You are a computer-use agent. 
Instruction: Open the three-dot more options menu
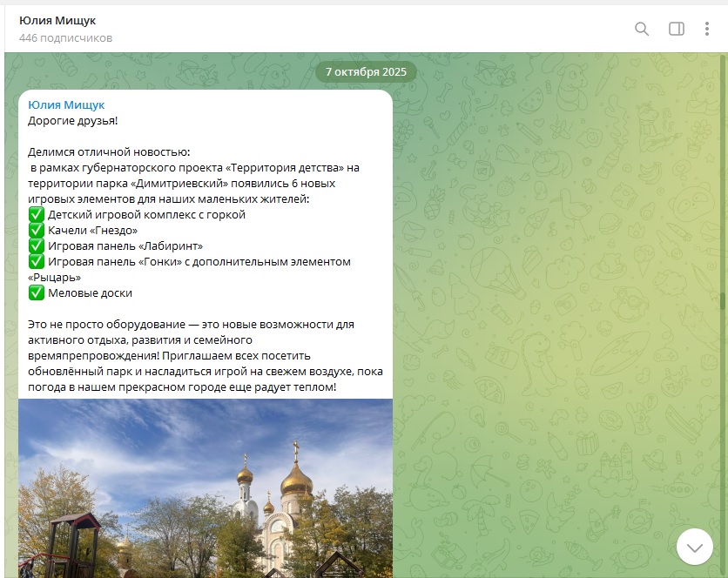click(x=706, y=29)
